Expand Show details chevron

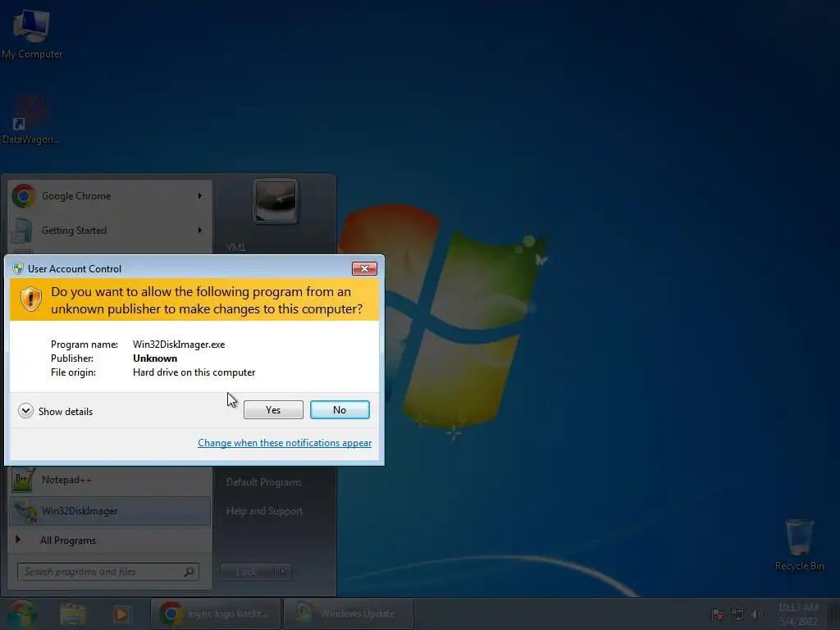pos(25,411)
